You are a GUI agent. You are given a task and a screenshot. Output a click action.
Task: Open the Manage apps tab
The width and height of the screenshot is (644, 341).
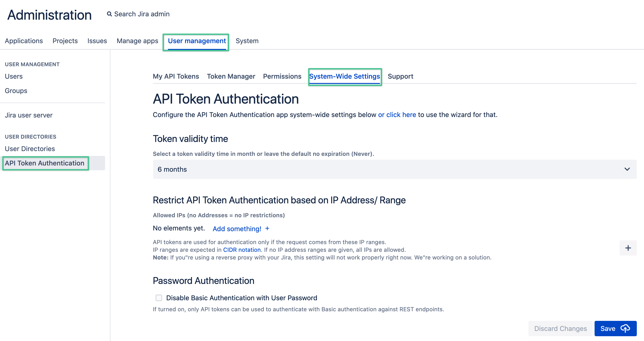(137, 41)
